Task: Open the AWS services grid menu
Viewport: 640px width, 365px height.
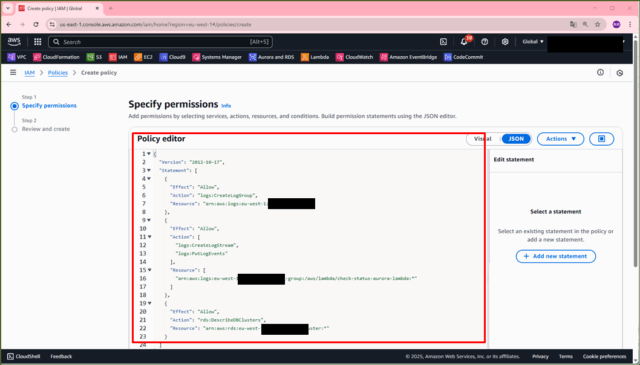Action: click(38, 42)
